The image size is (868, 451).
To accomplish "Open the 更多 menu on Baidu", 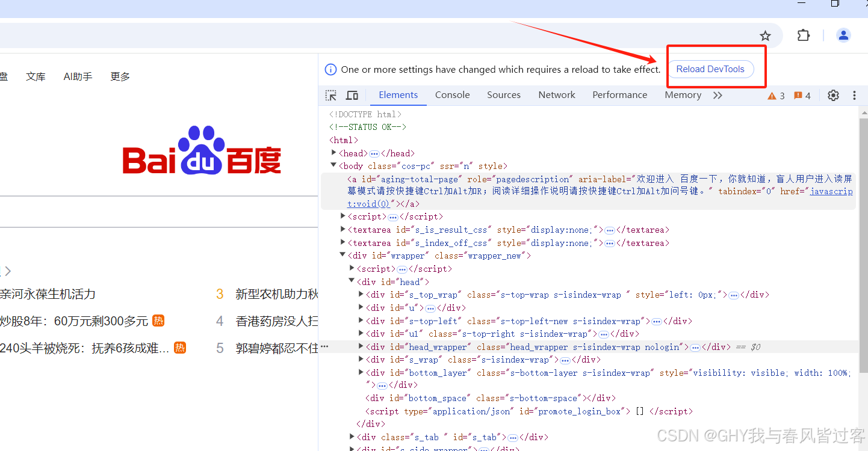I will pos(120,76).
